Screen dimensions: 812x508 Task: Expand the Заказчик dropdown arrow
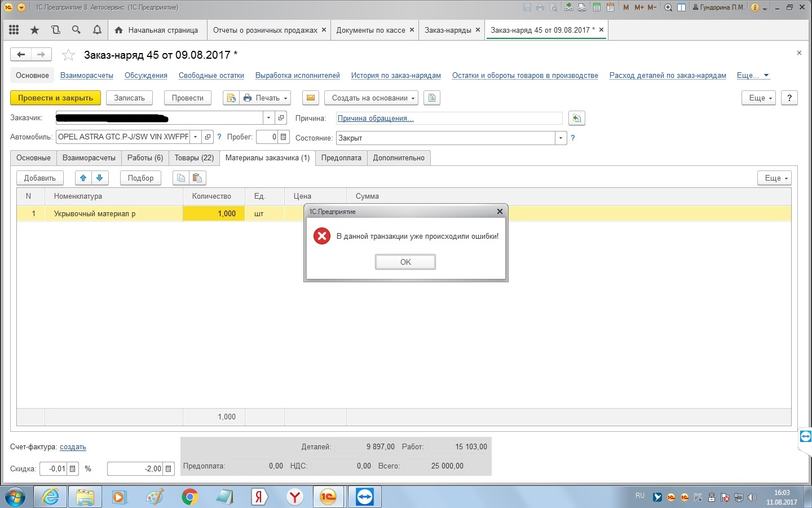click(268, 118)
